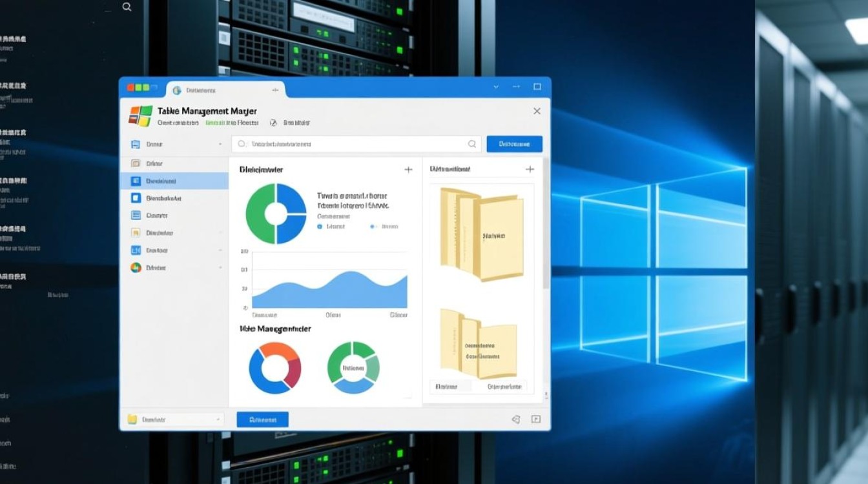Click the round clock-like icon under the app title
Viewport: 868px width, 484px height.
(273, 123)
